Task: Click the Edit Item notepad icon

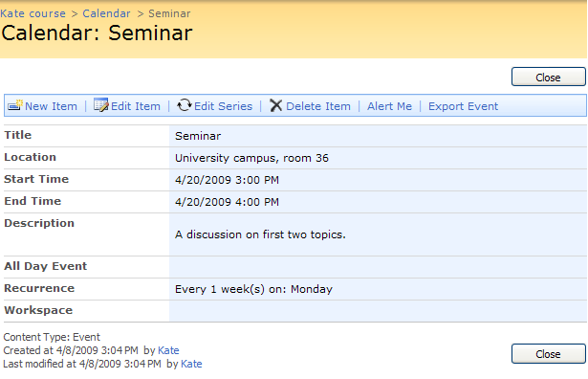Action: [101, 105]
